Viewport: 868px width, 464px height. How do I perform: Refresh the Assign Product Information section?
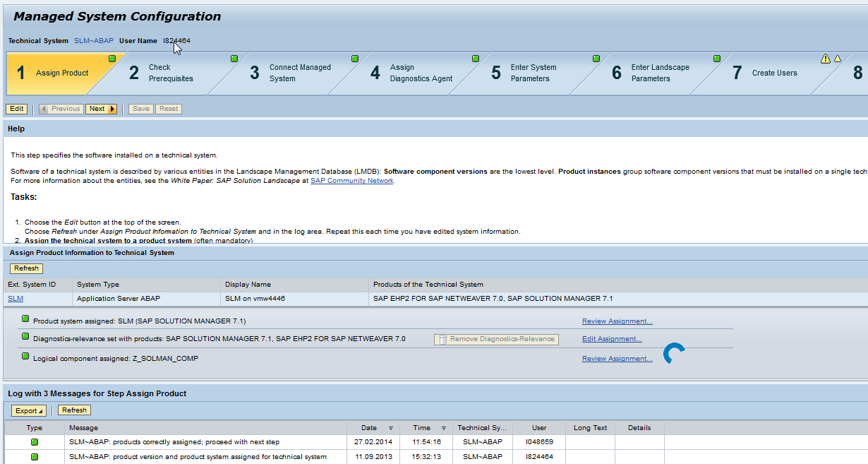[x=27, y=268]
